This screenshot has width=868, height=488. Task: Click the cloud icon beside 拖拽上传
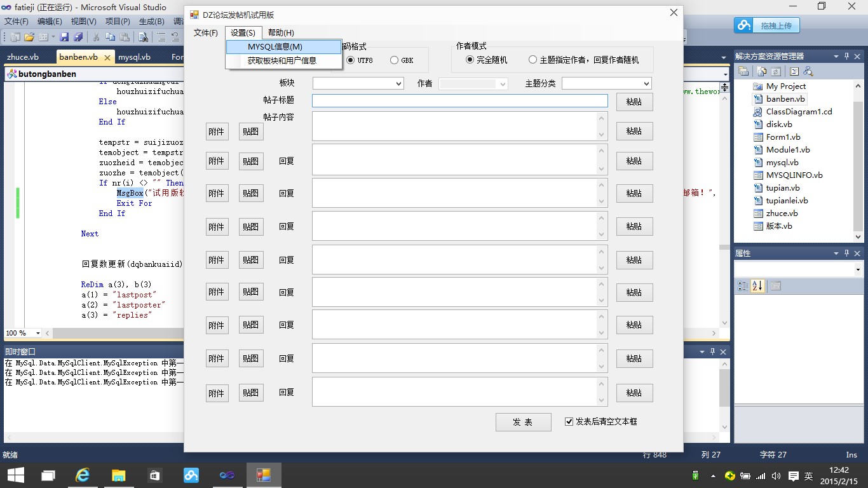point(743,25)
